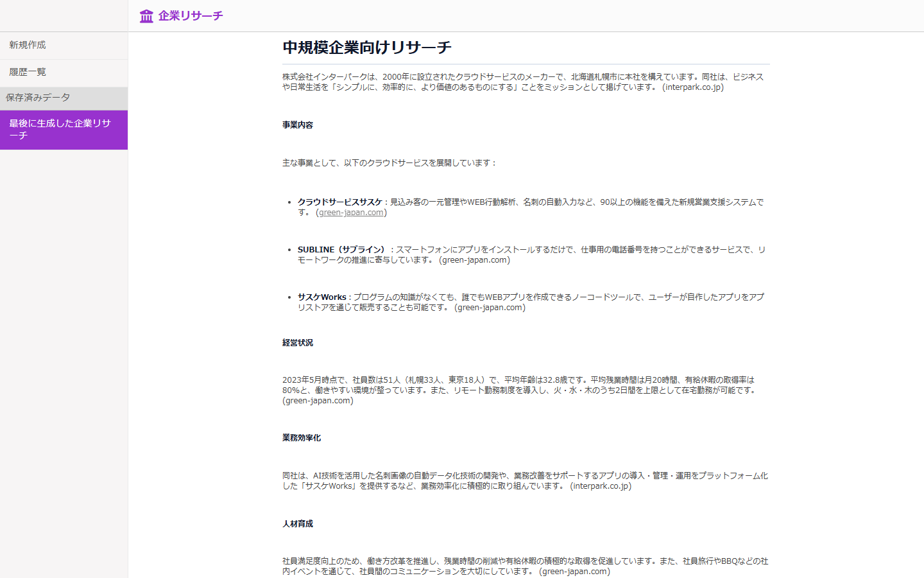Click the 中規模企業向けリサーチ page heading
The height and width of the screenshot is (578, 924).
(x=366, y=47)
